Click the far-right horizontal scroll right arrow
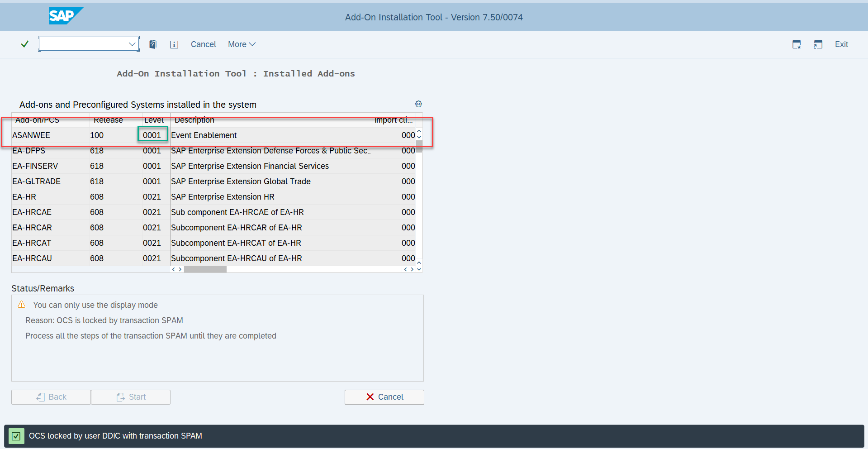 pyautogui.click(x=412, y=269)
